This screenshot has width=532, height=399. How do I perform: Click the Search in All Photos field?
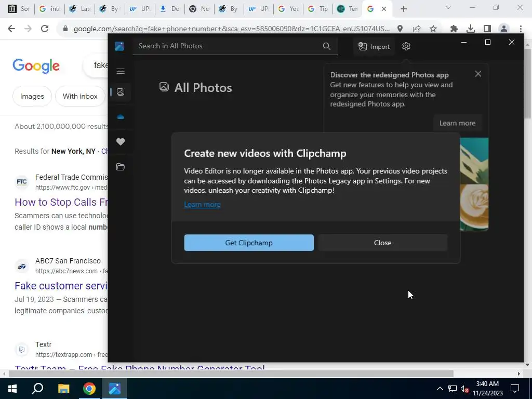tap(235, 46)
